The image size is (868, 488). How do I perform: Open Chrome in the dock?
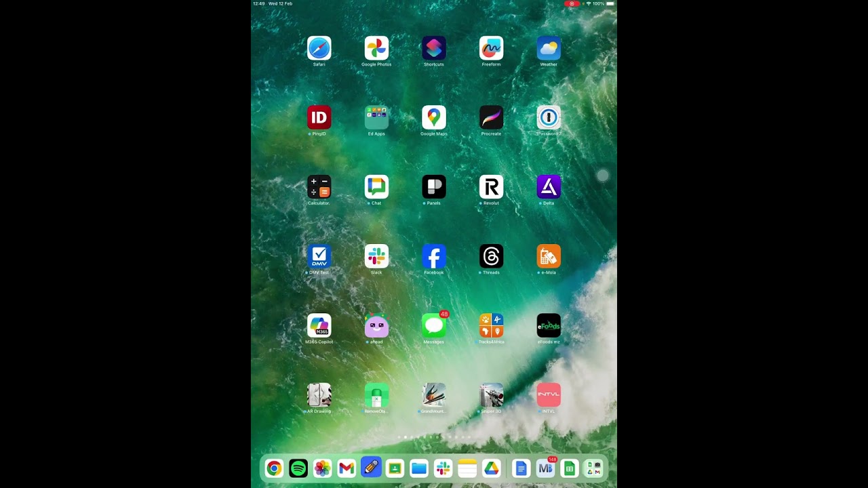pos(274,468)
